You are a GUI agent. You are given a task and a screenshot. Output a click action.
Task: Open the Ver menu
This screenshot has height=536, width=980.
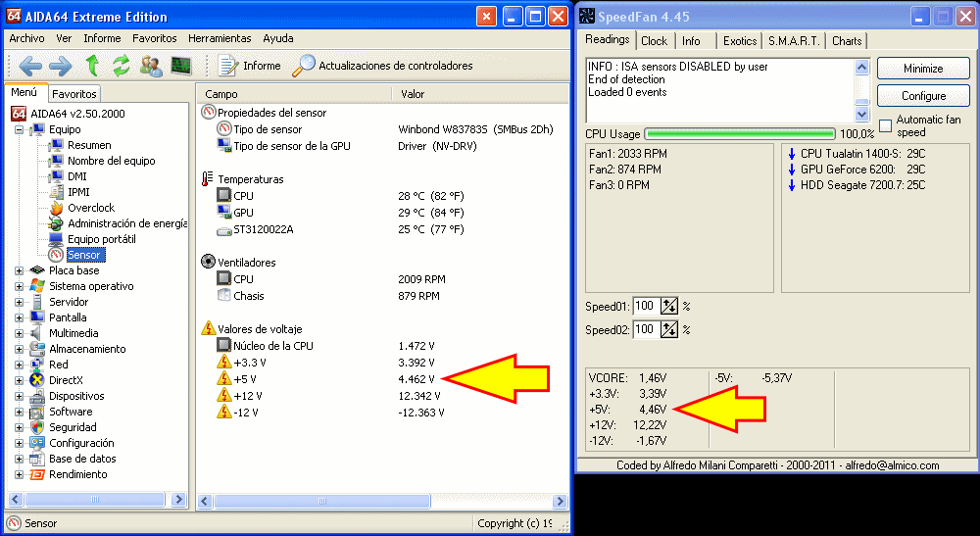tap(64, 38)
